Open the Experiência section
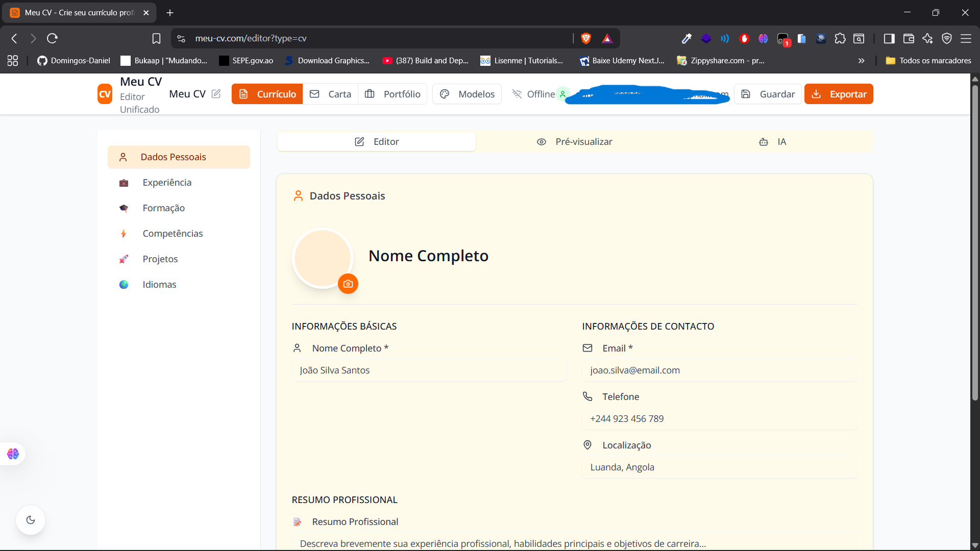980x551 pixels. pyautogui.click(x=167, y=183)
